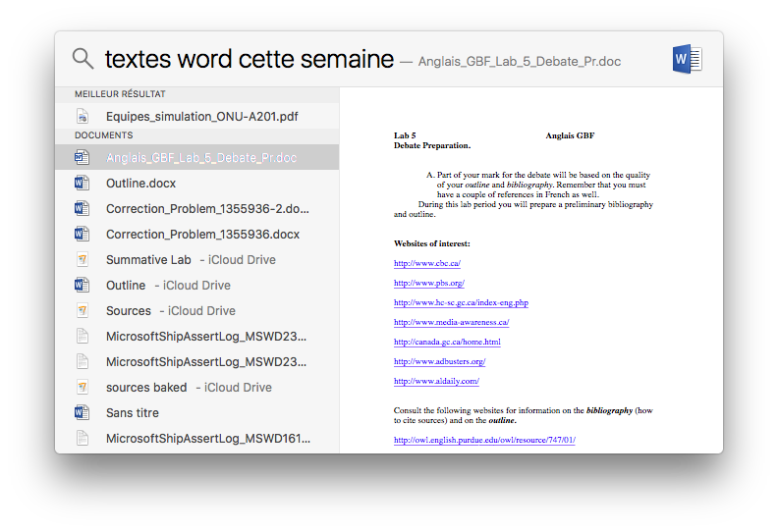Select Outline iCloud Drive result
The image size is (778, 532).
click(x=197, y=285)
